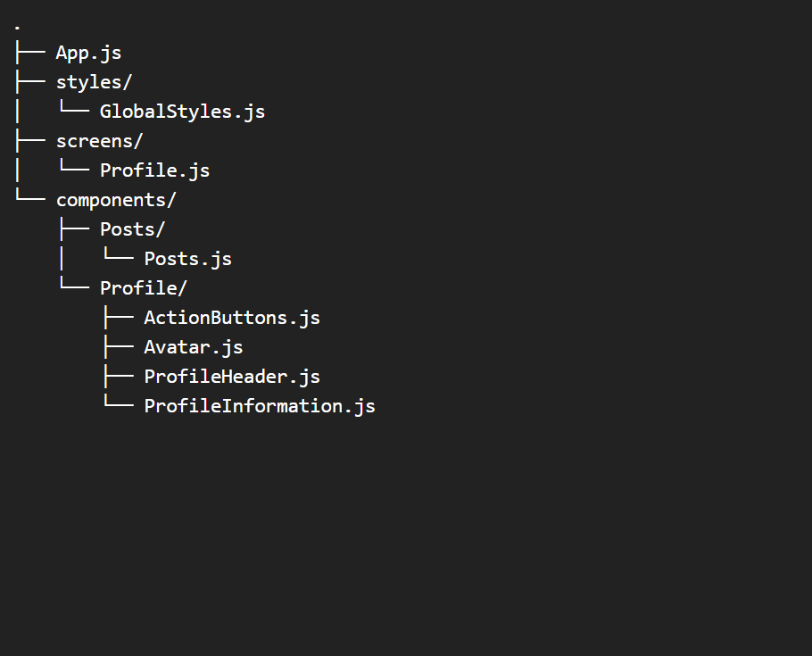812x656 pixels.
Task: Select the Posts/ subfolder entry
Action: pyautogui.click(x=132, y=229)
